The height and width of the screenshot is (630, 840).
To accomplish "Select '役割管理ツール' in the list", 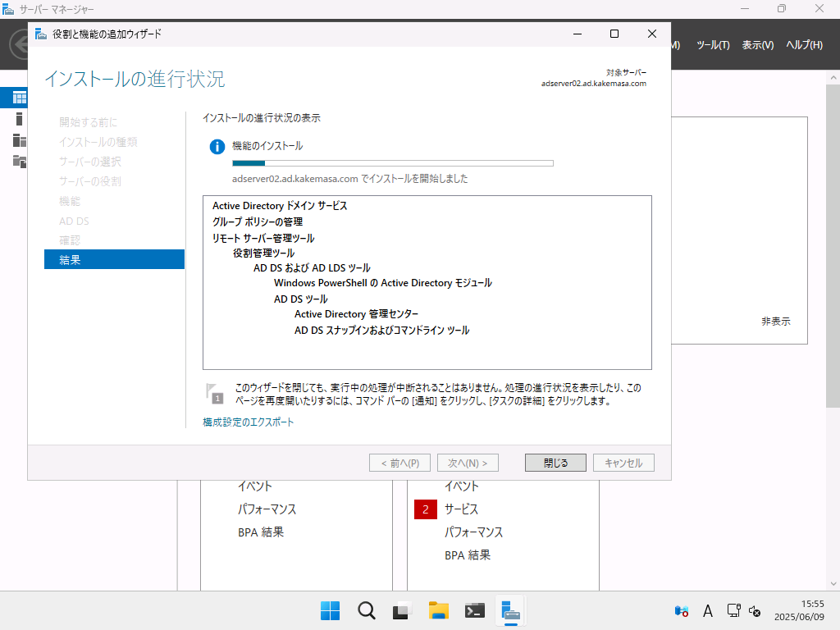I will coord(263,253).
